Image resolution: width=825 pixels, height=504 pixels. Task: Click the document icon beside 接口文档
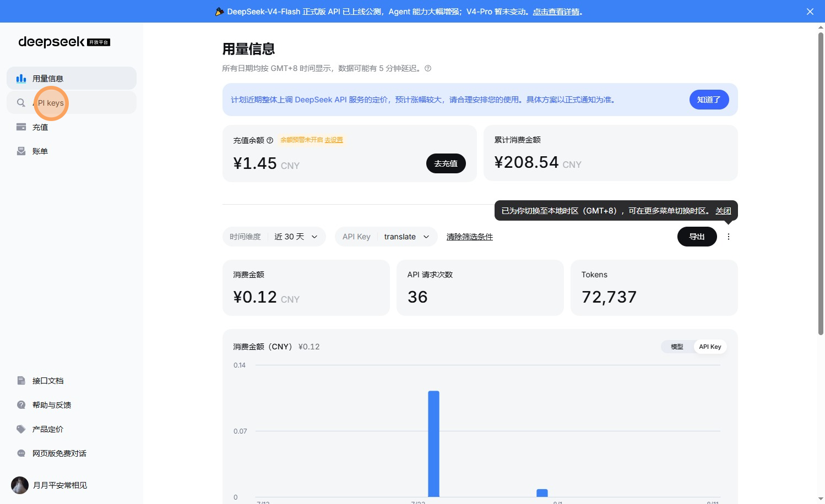[21, 381]
